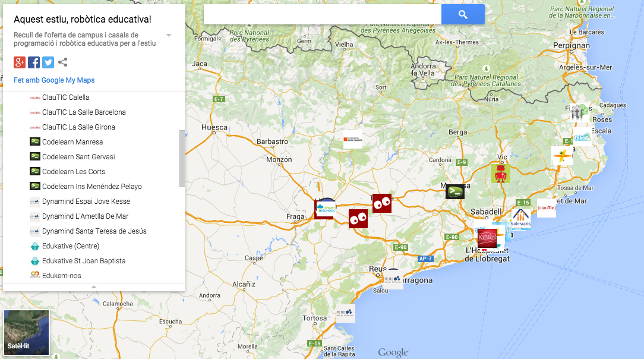
Task: Select Codelearn Manresa in the list
Action: (x=72, y=141)
